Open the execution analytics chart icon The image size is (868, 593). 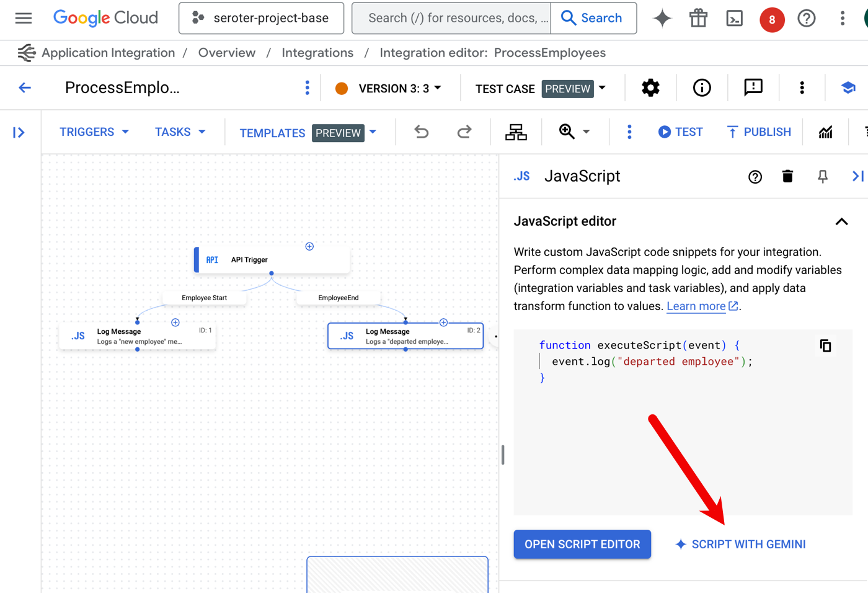click(x=825, y=132)
